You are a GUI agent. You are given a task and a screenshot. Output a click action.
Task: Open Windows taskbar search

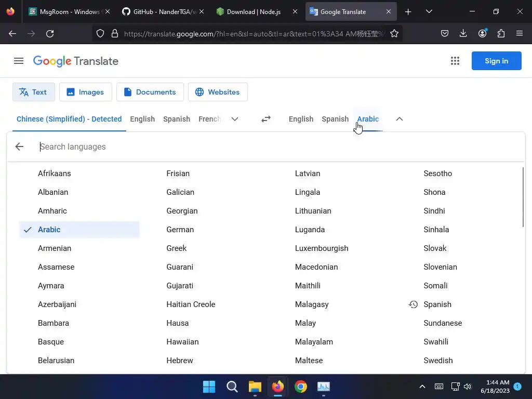coord(232,387)
